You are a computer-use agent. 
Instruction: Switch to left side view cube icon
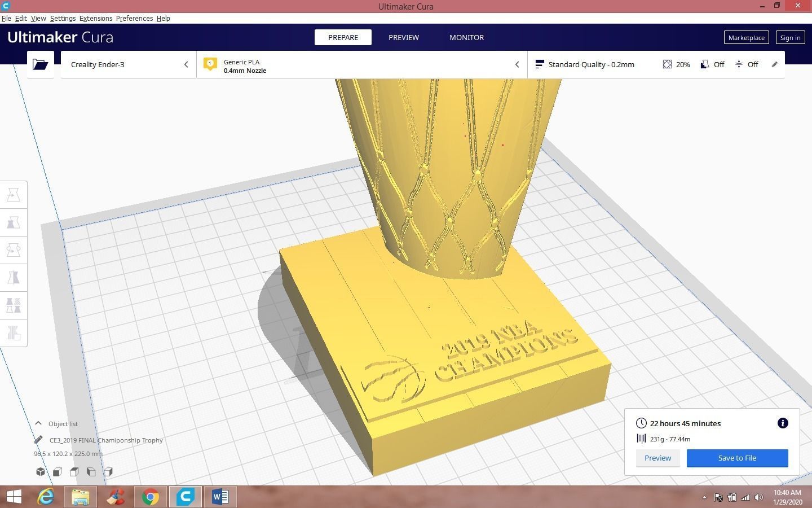[x=91, y=471]
